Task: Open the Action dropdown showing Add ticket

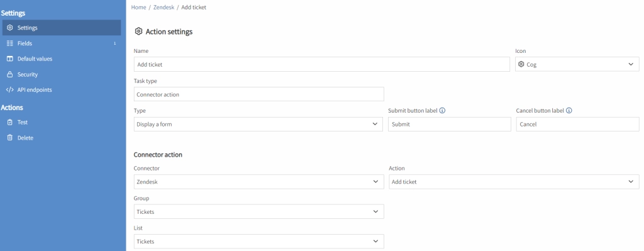Action: [x=514, y=182]
